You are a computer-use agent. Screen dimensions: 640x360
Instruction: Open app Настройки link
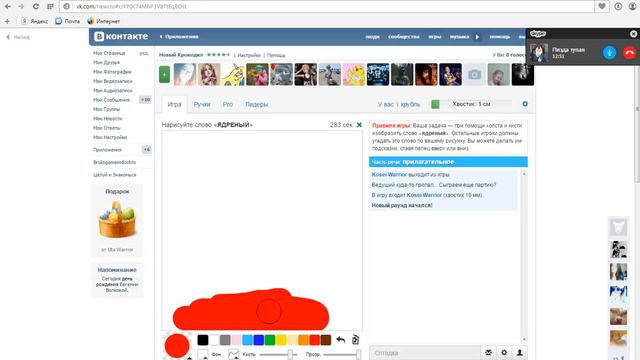click(249, 55)
